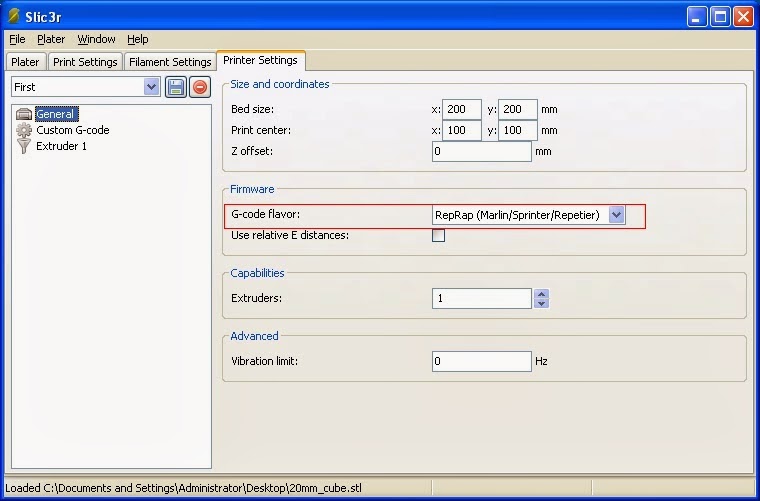Image resolution: width=760 pixels, height=501 pixels.
Task: Switch to the Filament Settings tab
Action: click(x=170, y=62)
